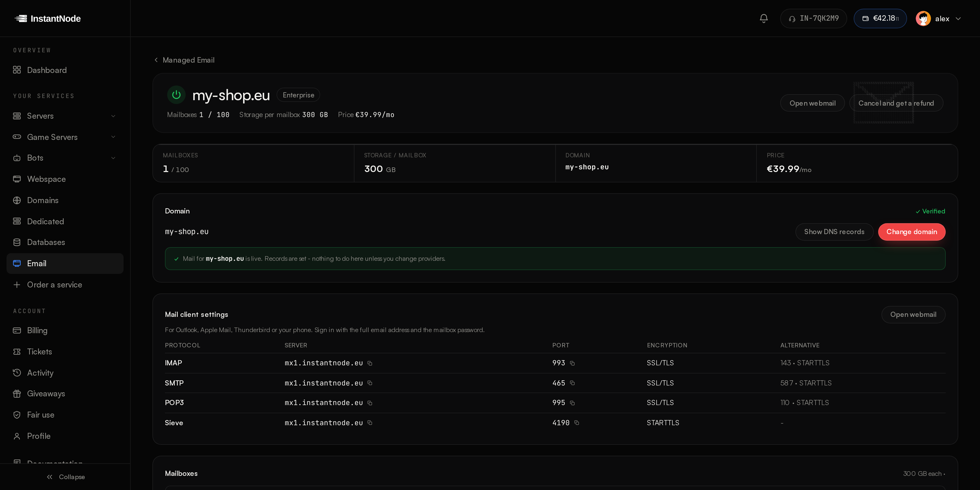
Task: Show DNS records
Action: 834,232
